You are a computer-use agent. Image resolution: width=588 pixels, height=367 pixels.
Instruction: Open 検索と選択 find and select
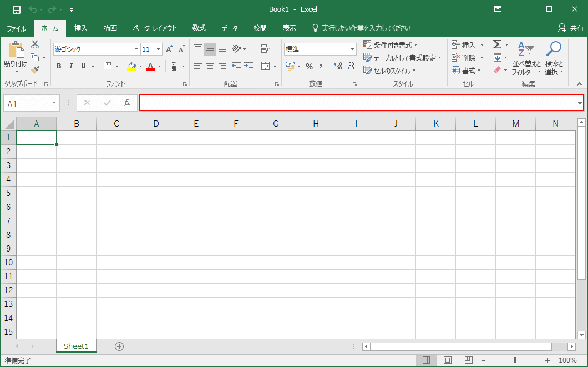554,58
